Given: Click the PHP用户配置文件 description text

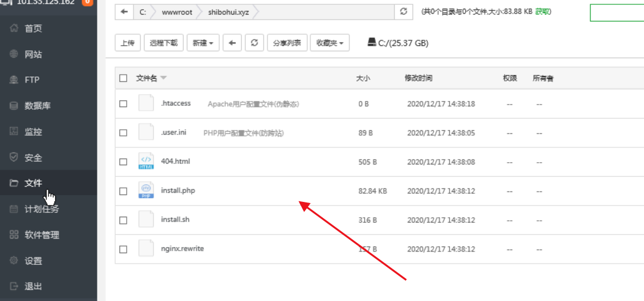Looking at the screenshot, I should 244,133.
